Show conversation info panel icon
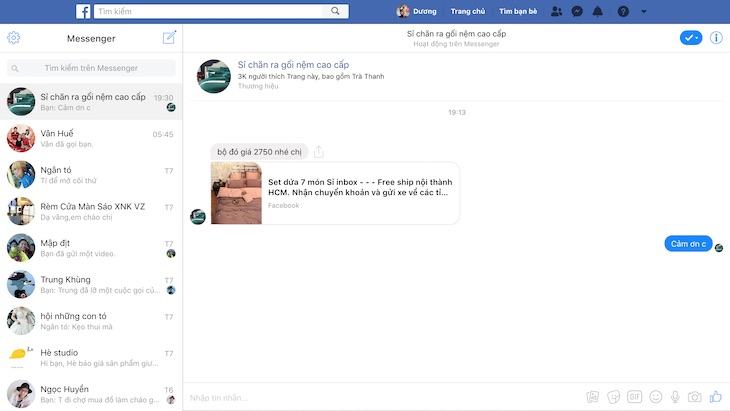This screenshot has height=411, width=730. [x=716, y=38]
